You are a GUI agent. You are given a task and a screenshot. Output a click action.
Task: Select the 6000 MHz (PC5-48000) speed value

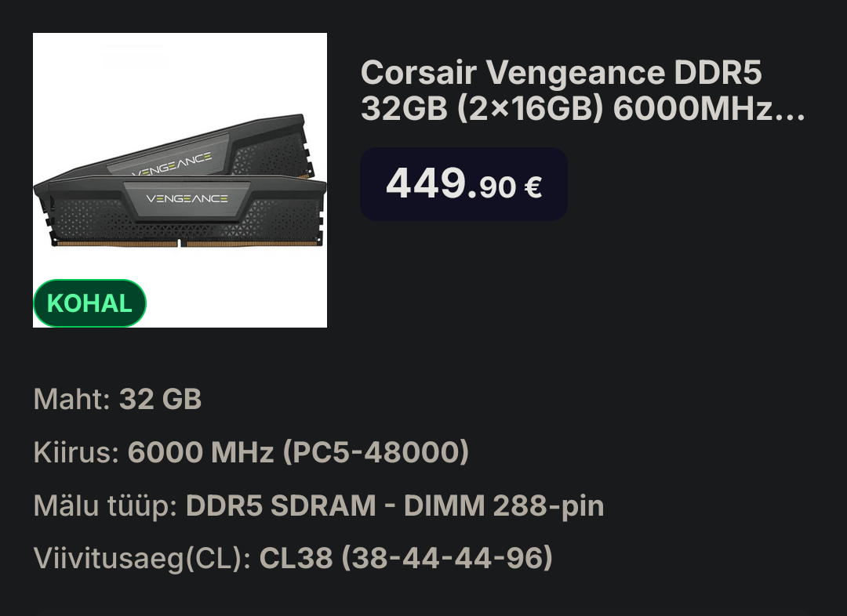298,453
